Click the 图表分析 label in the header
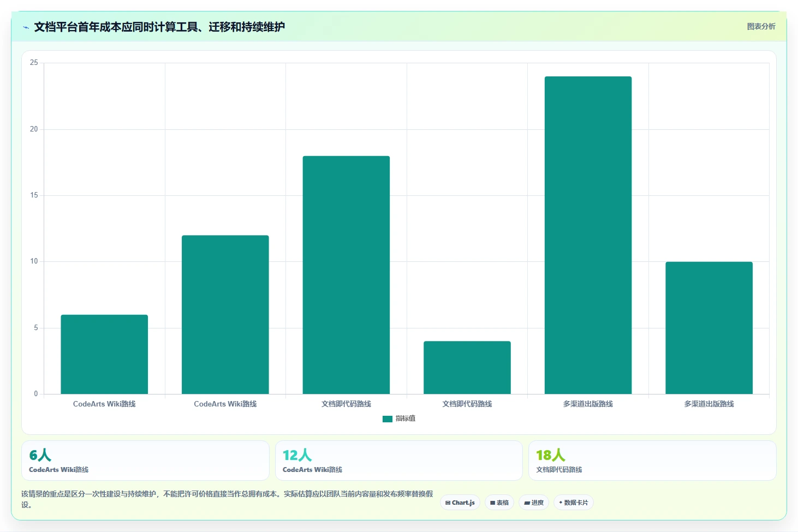 761,26
